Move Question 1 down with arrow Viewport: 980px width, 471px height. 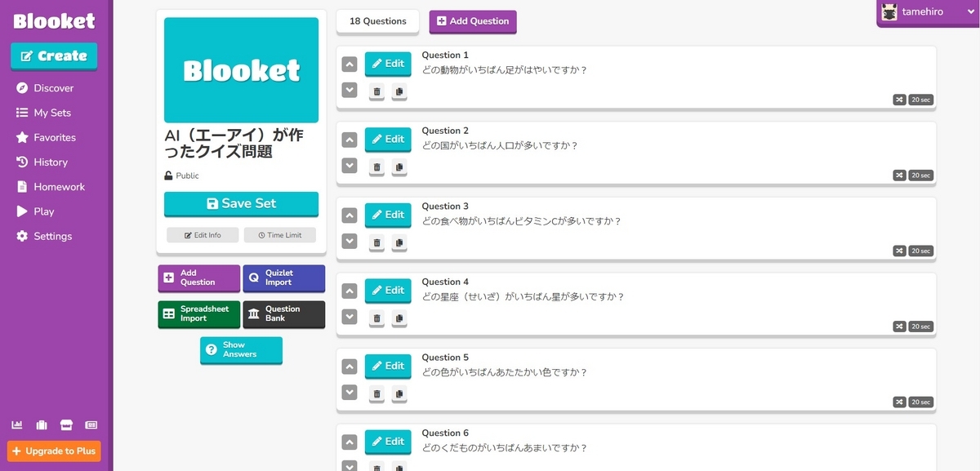[350, 90]
